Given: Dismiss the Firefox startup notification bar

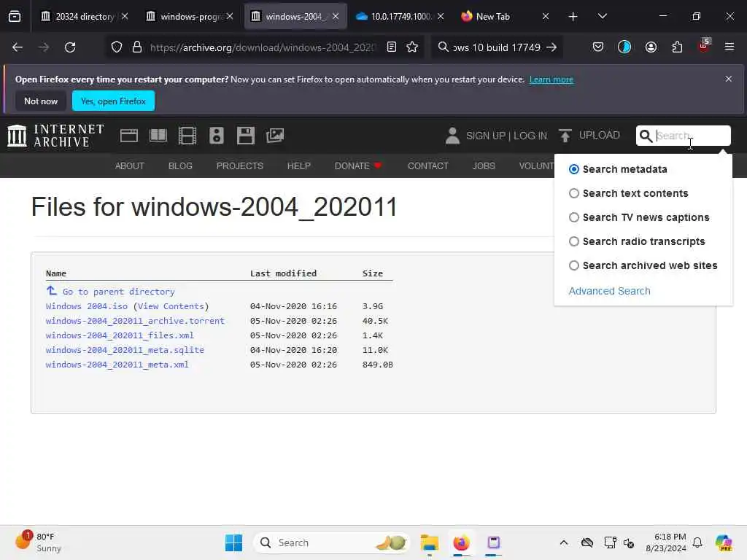Looking at the screenshot, I should tap(729, 79).
